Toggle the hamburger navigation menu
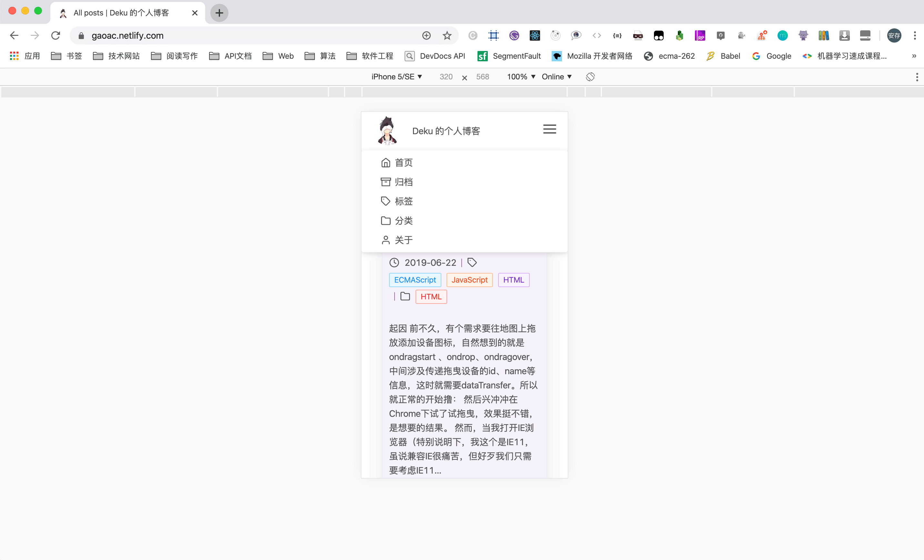This screenshot has width=924, height=560. pyautogui.click(x=549, y=129)
